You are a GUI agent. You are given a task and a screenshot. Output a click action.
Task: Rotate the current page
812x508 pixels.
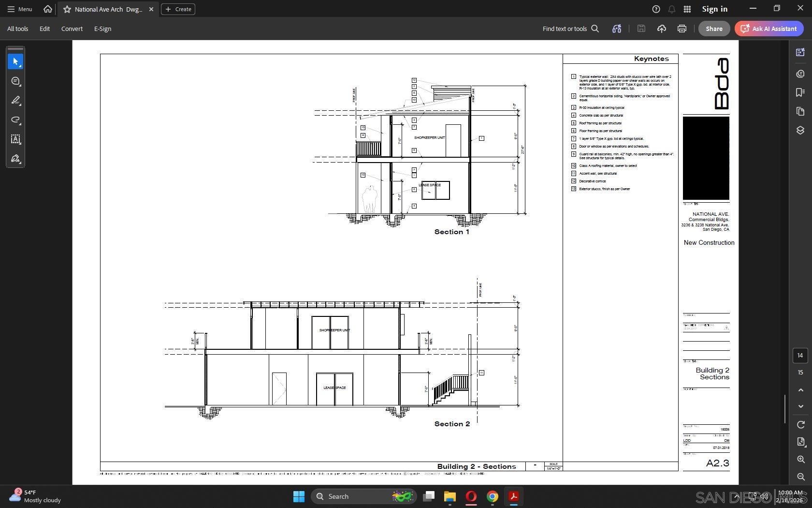pos(800,424)
